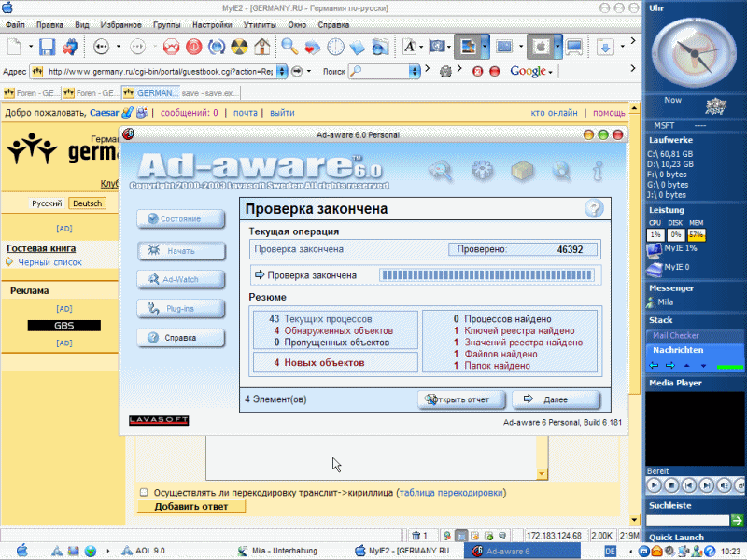
Task: Click the gear icon on the search bar
Action: (x=445, y=72)
